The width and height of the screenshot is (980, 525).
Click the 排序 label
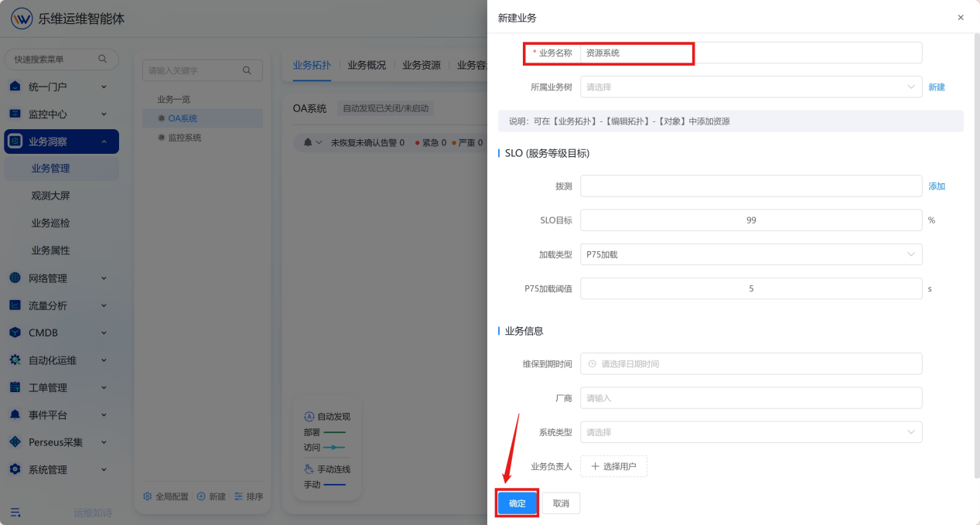pyautogui.click(x=254, y=496)
